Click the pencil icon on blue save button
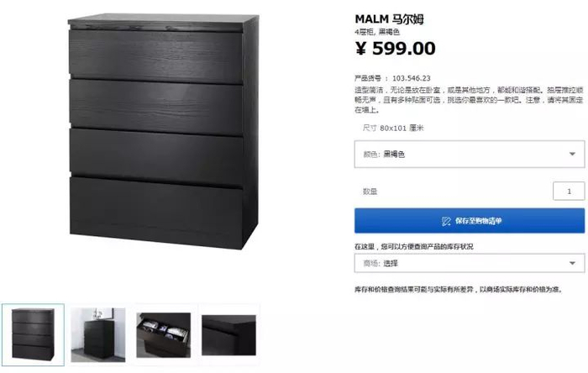The image size is (588, 373). [x=446, y=221]
